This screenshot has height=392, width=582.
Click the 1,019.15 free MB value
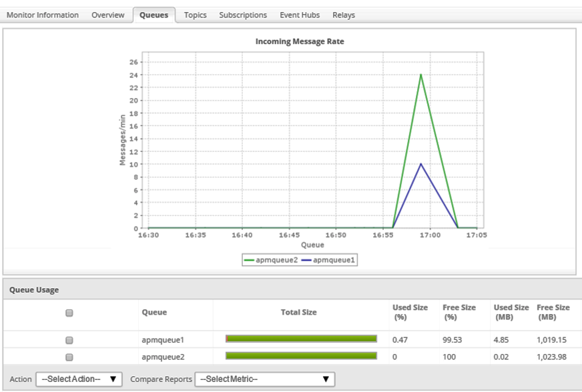pos(551,340)
